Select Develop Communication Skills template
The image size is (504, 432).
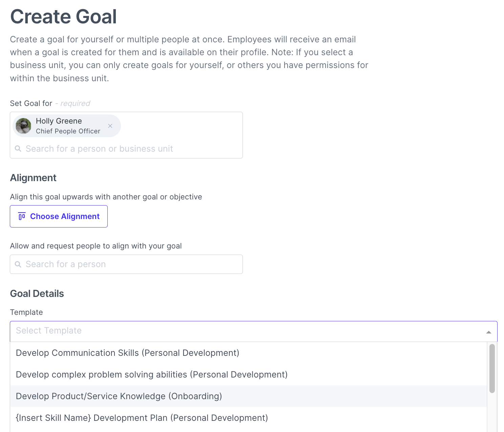128,353
